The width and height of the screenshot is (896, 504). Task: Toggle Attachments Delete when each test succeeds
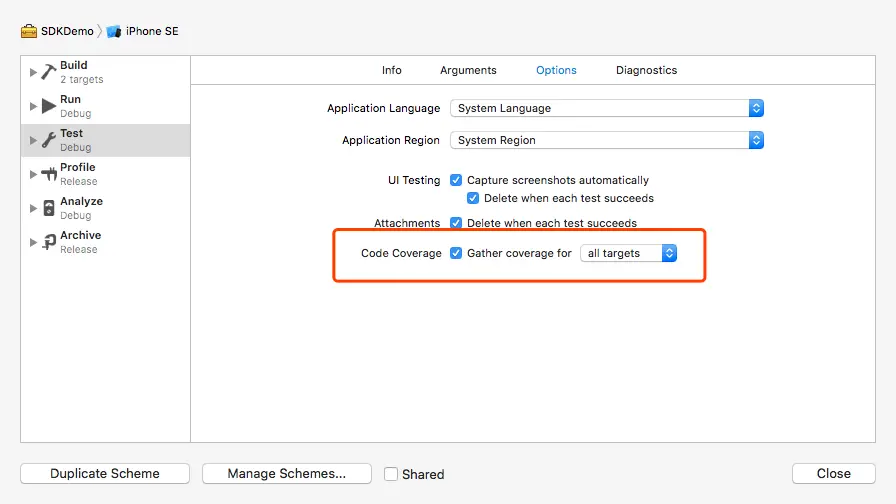456,223
